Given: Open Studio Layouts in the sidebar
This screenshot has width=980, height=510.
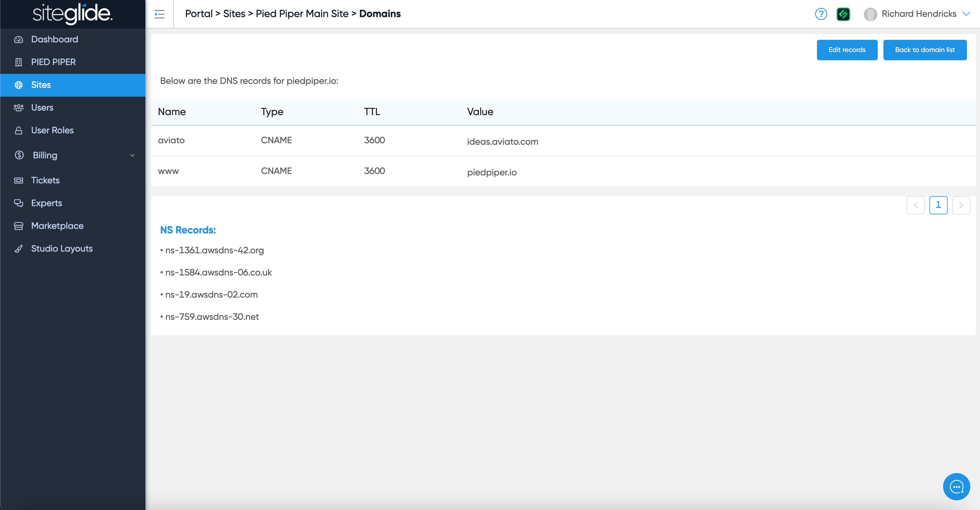Looking at the screenshot, I should coord(73,249).
